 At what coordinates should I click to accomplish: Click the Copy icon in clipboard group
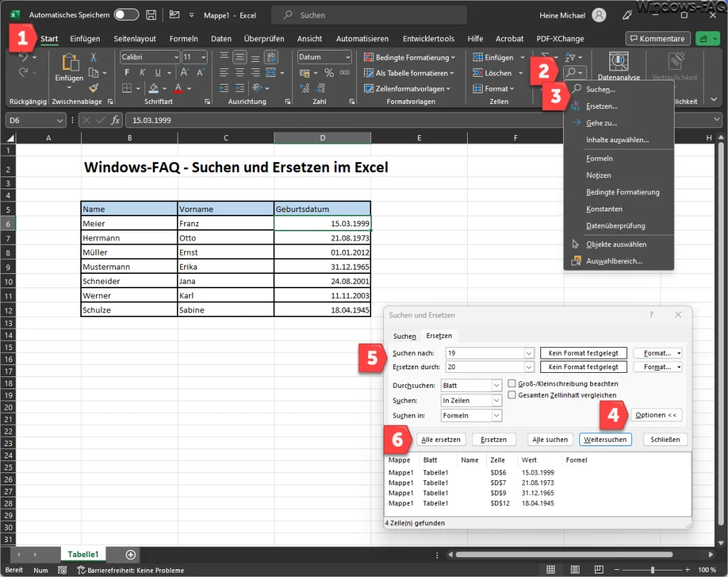coord(93,73)
